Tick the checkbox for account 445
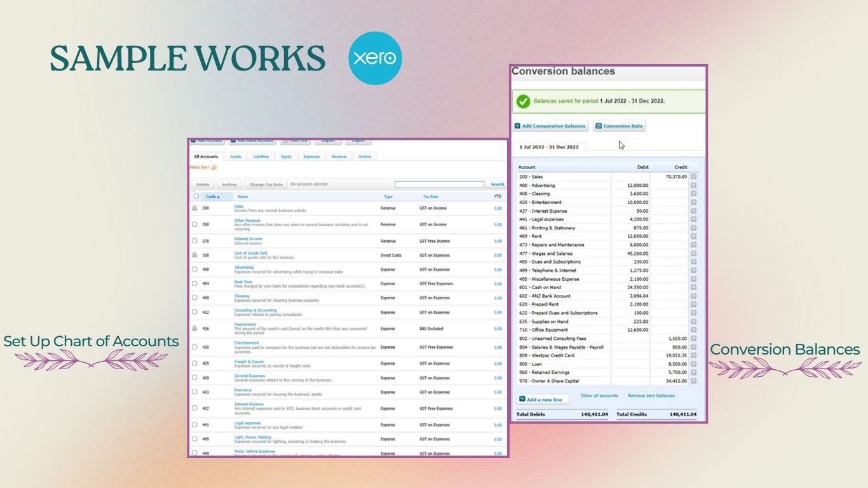This screenshot has height=488, width=868. coord(194,439)
